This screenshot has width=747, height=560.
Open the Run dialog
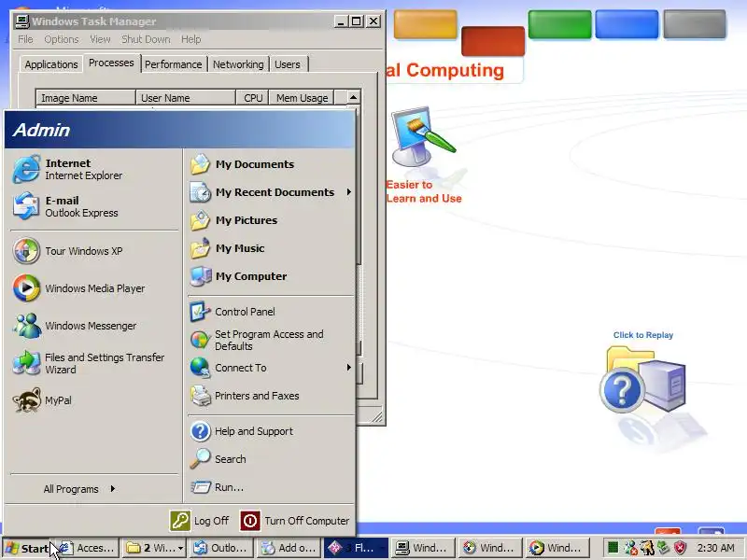(x=271, y=487)
